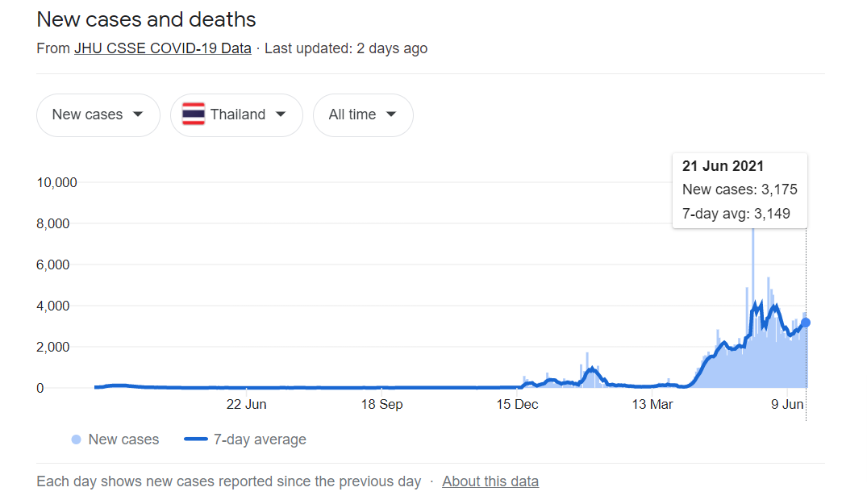867x504 pixels.
Task: Expand the All time range dropdown
Action: (x=363, y=115)
